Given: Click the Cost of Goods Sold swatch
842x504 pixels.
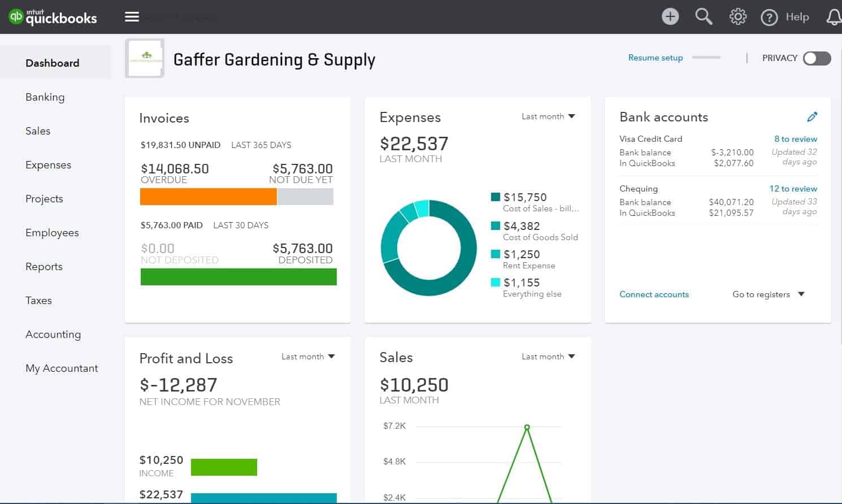Looking at the screenshot, I should (496, 225).
